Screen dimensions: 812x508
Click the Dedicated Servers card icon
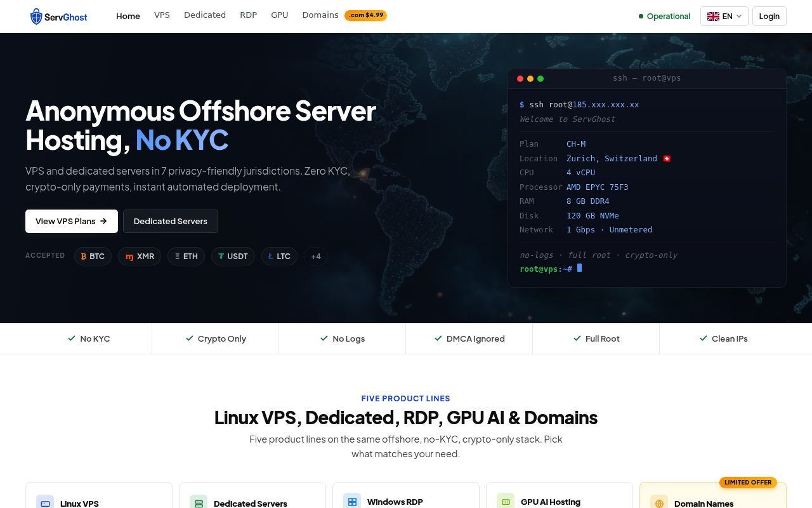199,503
